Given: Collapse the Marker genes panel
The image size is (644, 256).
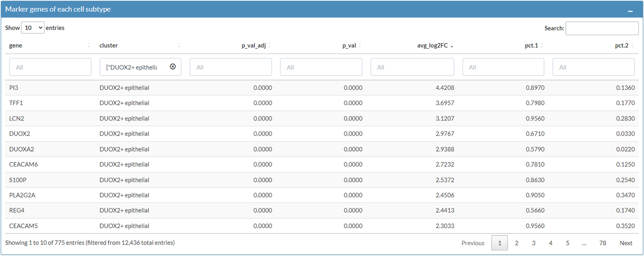Looking at the screenshot, I should [630, 10].
